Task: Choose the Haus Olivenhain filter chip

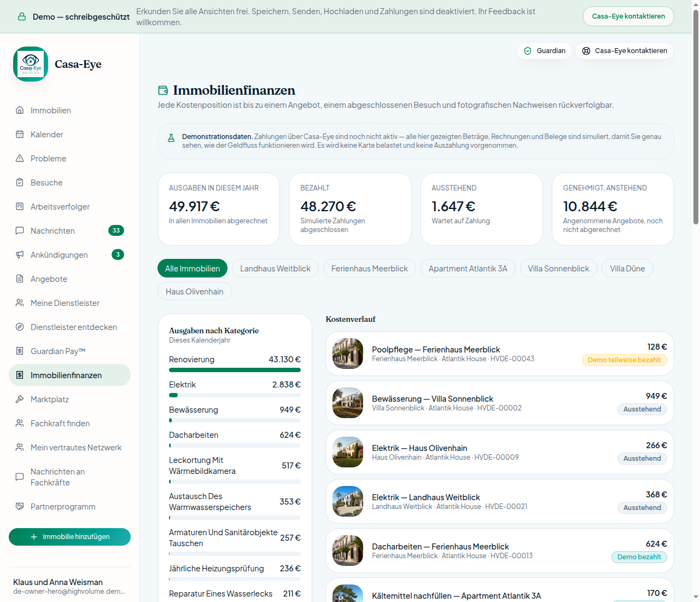Action: [195, 291]
